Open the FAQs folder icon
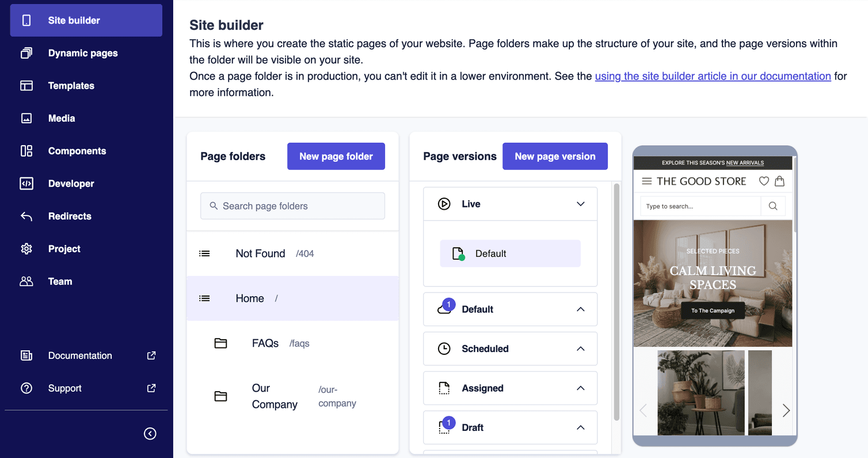Viewport: 868px width, 458px height. [x=221, y=343]
